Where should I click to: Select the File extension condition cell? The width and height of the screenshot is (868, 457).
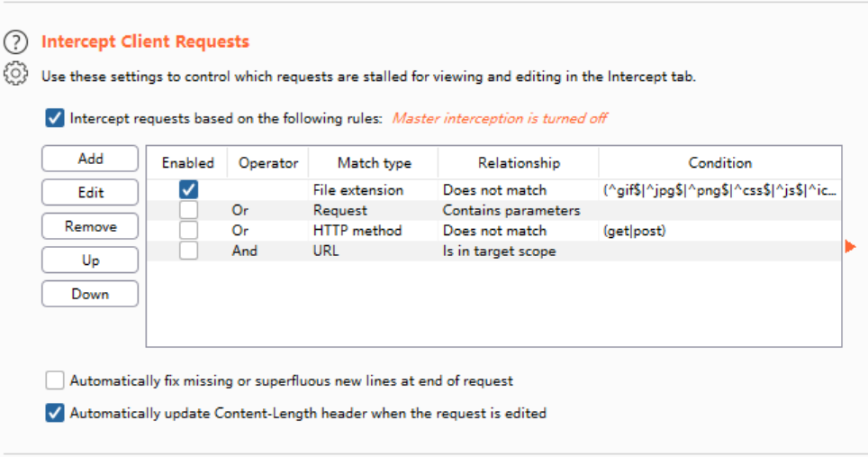719,190
